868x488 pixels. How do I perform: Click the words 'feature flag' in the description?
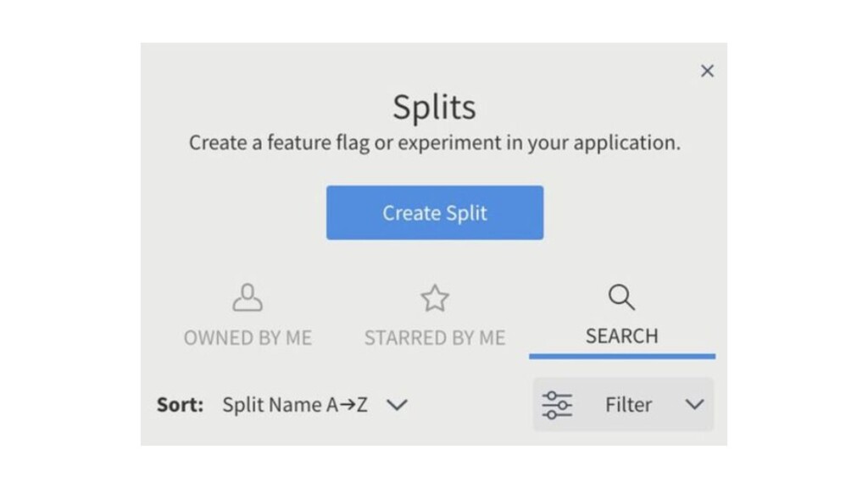(319, 142)
